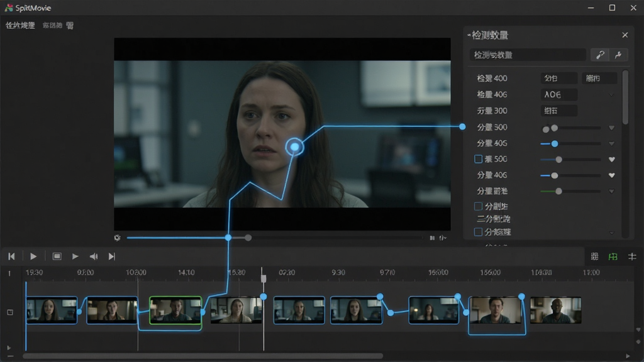Viewport: 644px width, 362px height.
Task: Click the first Play button after skip-back
Action: (x=33, y=256)
